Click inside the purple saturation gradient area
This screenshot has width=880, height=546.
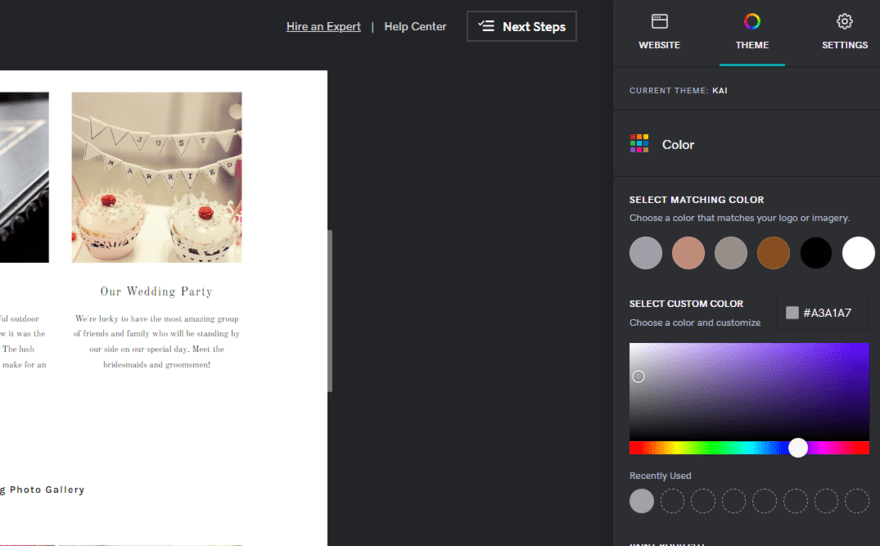tap(749, 391)
